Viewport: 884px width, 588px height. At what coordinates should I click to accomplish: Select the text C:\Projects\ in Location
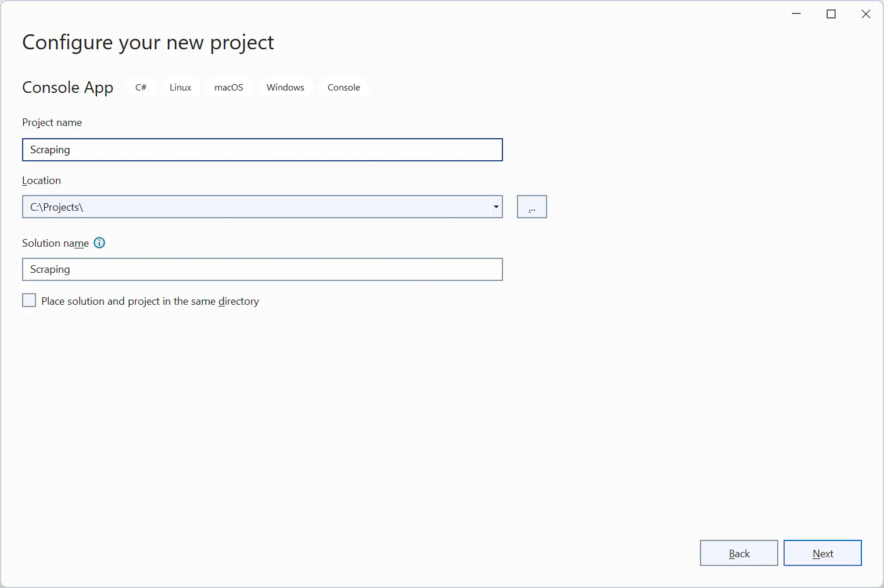[56, 207]
